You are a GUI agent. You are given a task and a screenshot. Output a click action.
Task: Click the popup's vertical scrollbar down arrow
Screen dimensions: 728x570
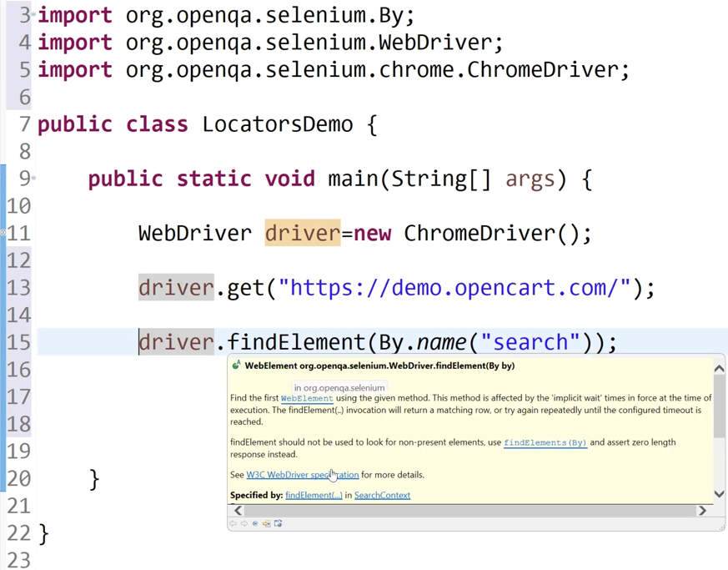(x=719, y=494)
